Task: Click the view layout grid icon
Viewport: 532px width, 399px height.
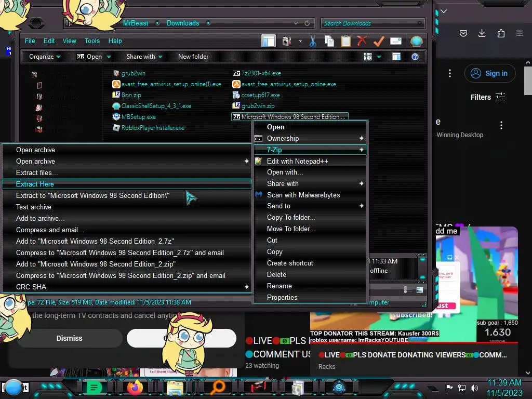Action: tap(368, 57)
